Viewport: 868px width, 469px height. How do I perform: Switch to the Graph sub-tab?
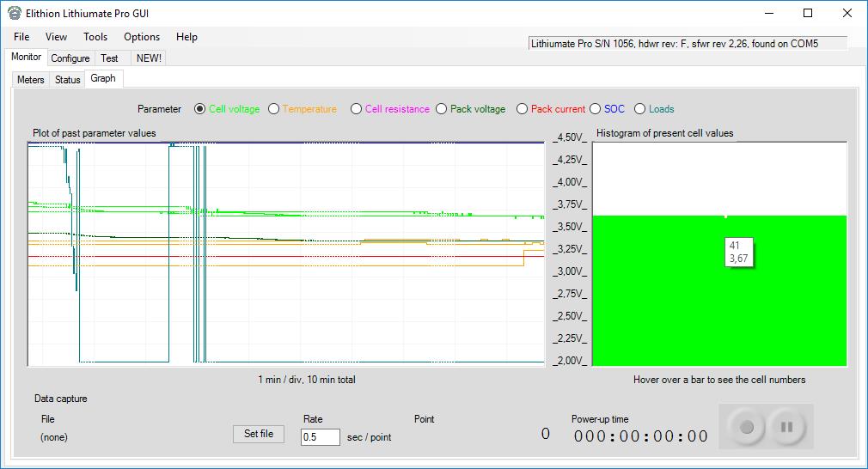pyautogui.click(x=103, y=78)
